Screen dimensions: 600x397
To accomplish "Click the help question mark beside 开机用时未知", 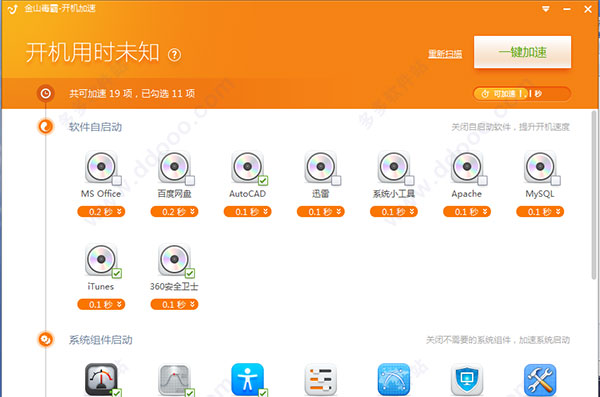I will pos(174,55).
